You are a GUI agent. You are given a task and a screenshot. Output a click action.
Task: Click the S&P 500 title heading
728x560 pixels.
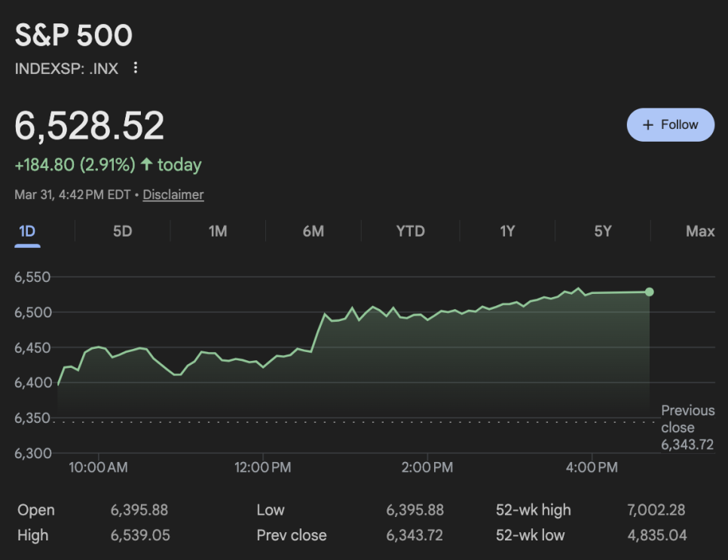pos(74,35)
